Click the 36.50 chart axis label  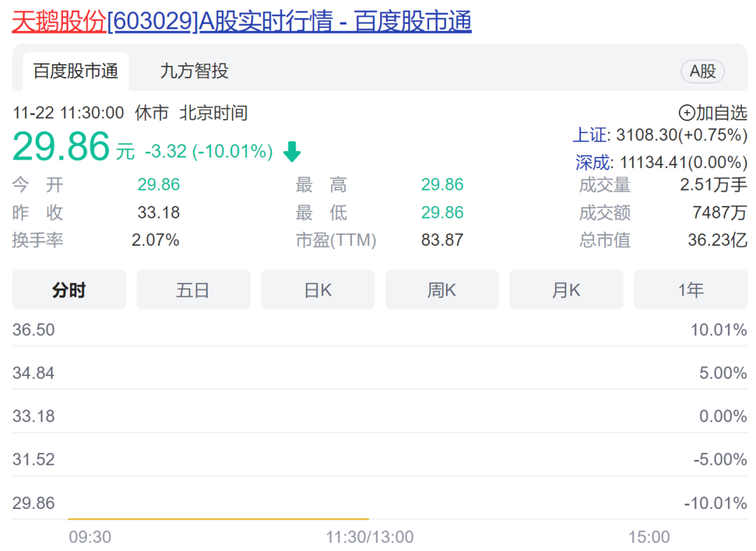pos(34,330)
